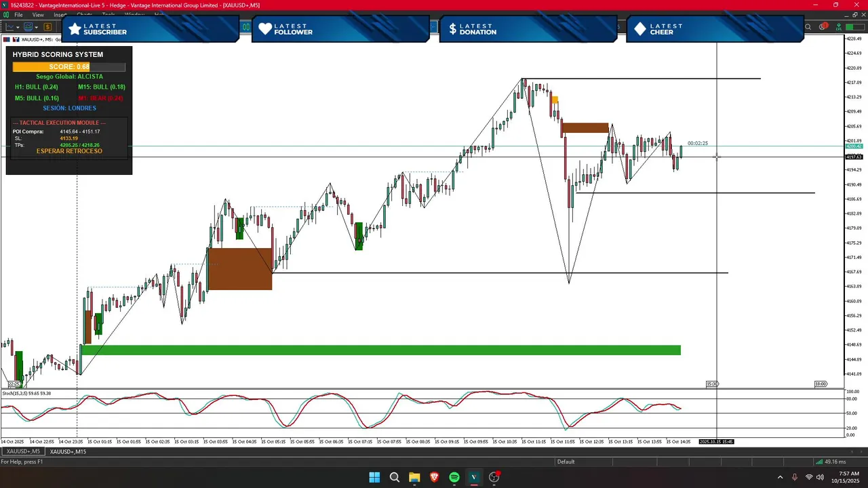Click the '18:00' time marker on chart bottom
This screenshot has height=488, width=868.
point(821,384)
